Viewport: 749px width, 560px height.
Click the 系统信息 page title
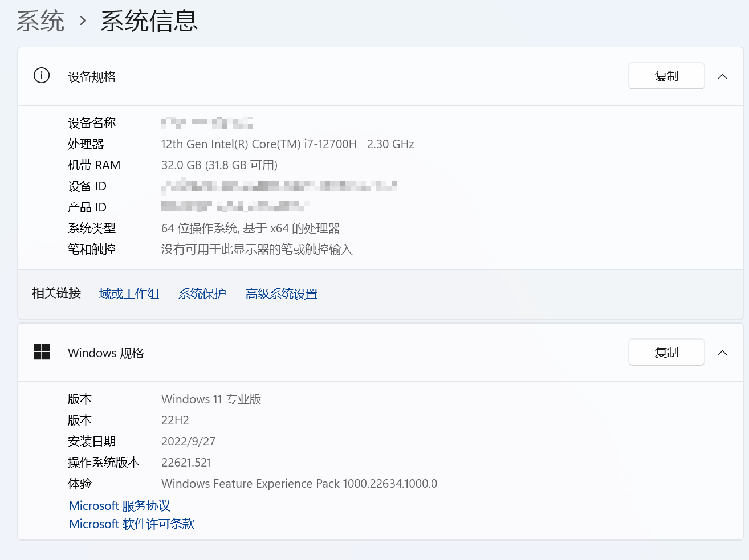[x=148, y=20]
